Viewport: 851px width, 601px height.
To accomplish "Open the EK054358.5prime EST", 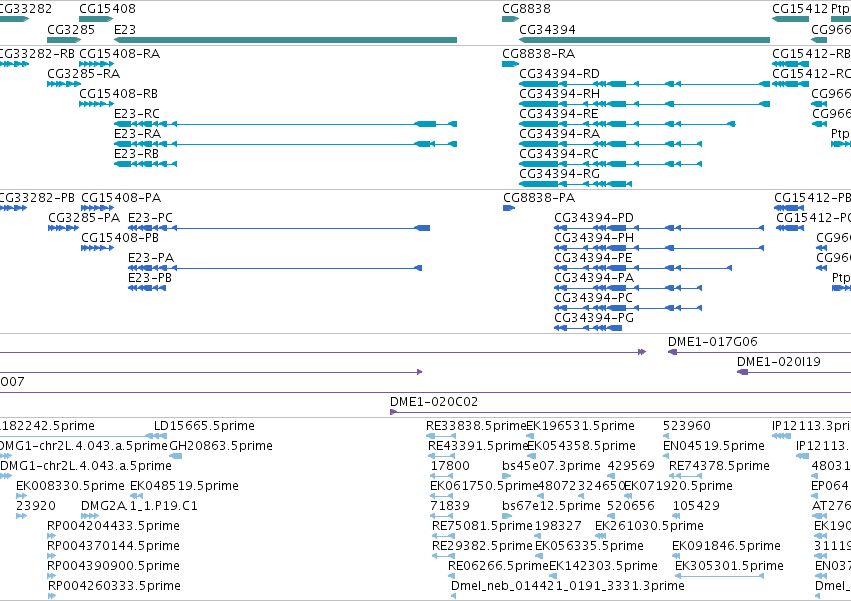I will (532, 456).
